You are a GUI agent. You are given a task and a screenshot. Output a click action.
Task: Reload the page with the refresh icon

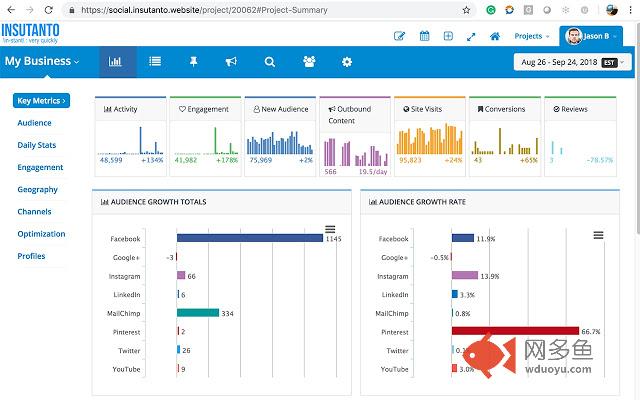pyautogui.click(x=49, y=10)
